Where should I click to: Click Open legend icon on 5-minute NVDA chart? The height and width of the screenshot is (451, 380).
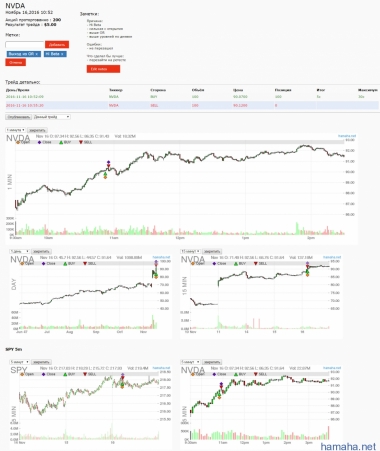193,374
